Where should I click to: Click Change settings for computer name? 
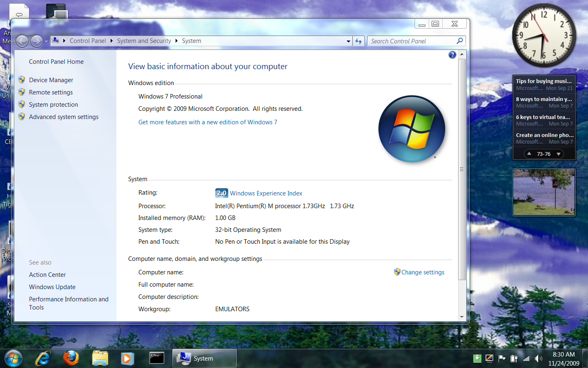pyautogui.click(x=423, y=272)
